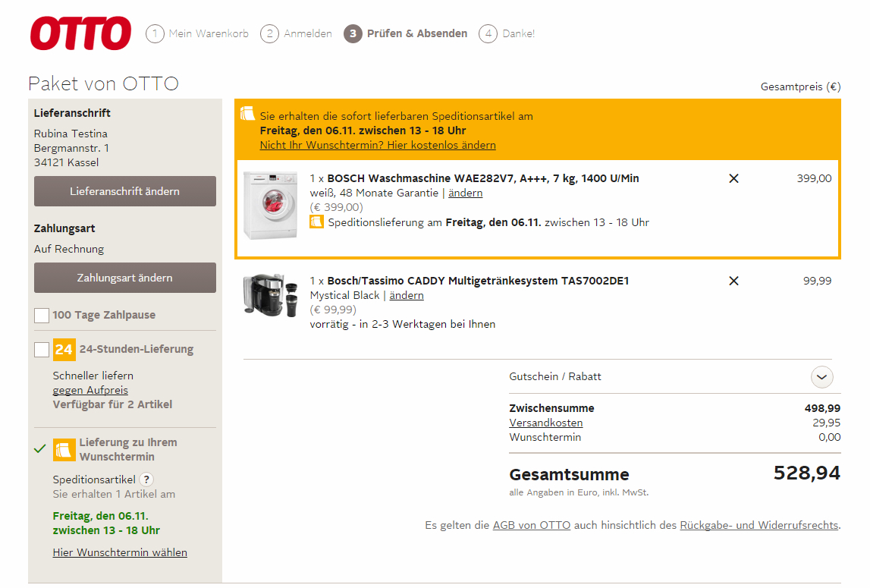Click the green text 'Freitag, den 06.11.' in sidebar

(100, 517)
